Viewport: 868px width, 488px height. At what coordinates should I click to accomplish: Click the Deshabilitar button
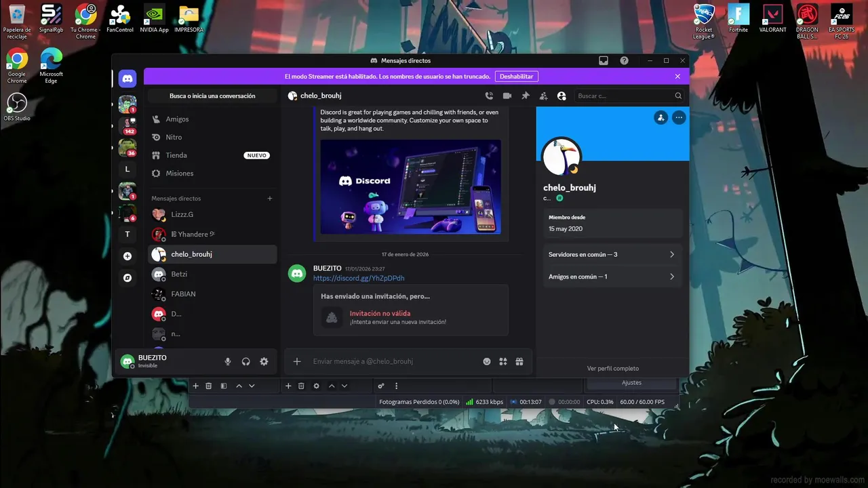(517, 77)
